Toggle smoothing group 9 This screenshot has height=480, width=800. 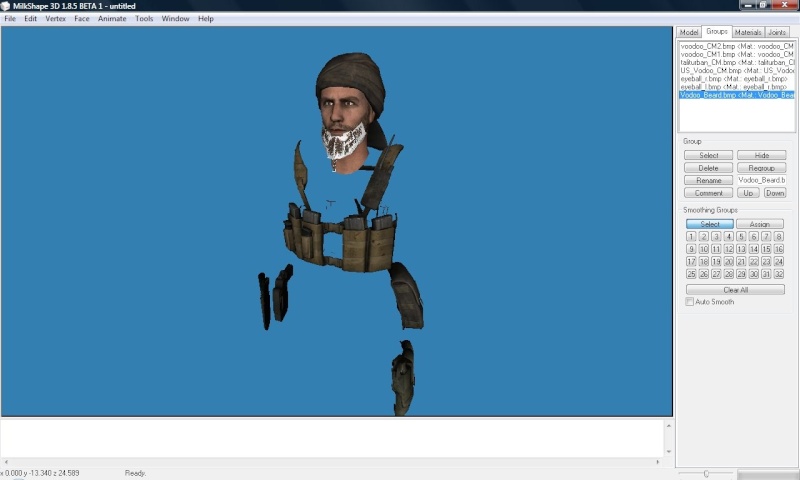pos(691,249)
